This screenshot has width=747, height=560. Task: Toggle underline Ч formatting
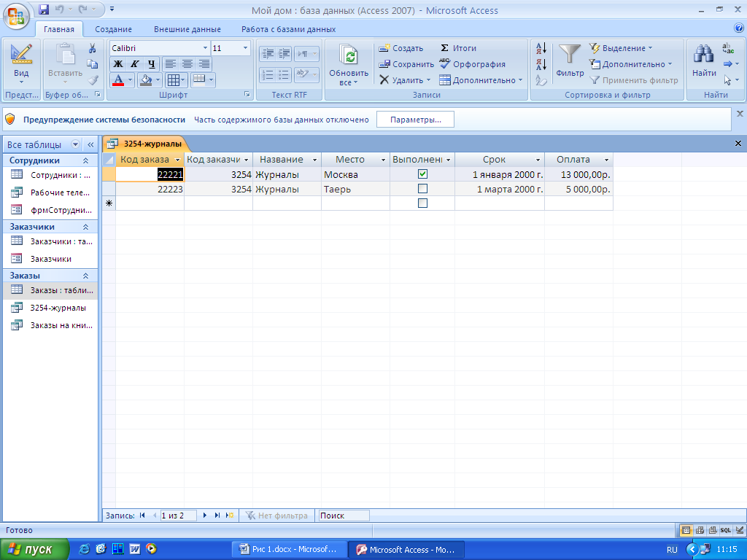(x=152, y=64)
